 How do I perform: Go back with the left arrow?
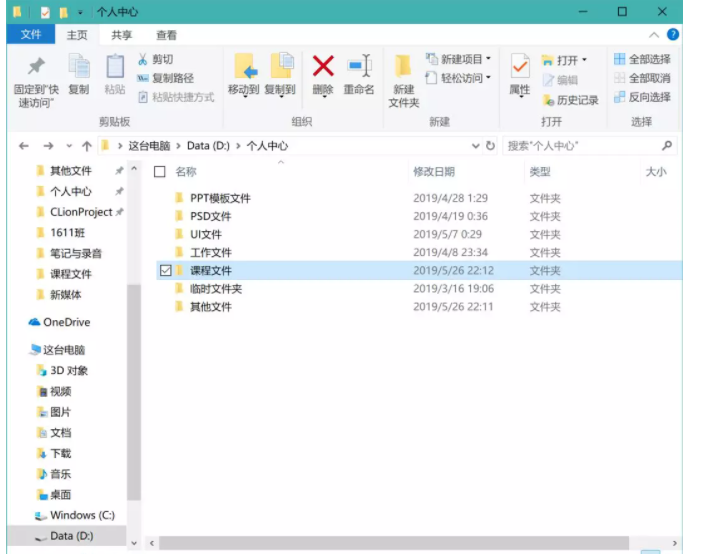pyautogui.click(x=23, y=146)
